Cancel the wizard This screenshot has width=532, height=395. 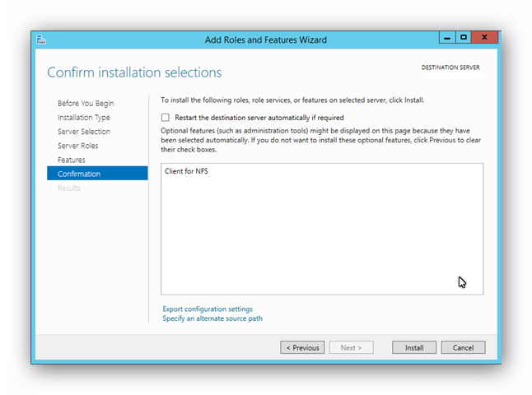463,347
